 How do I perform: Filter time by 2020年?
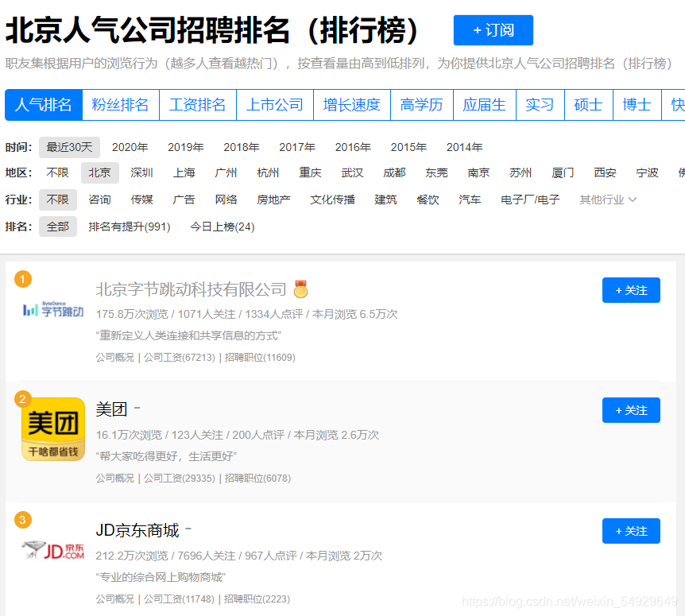pos(130,147)
